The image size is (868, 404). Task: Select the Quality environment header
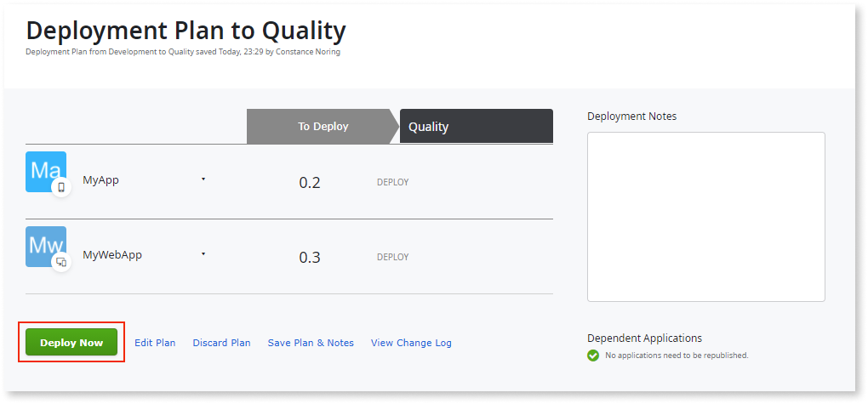pos(475,127)
